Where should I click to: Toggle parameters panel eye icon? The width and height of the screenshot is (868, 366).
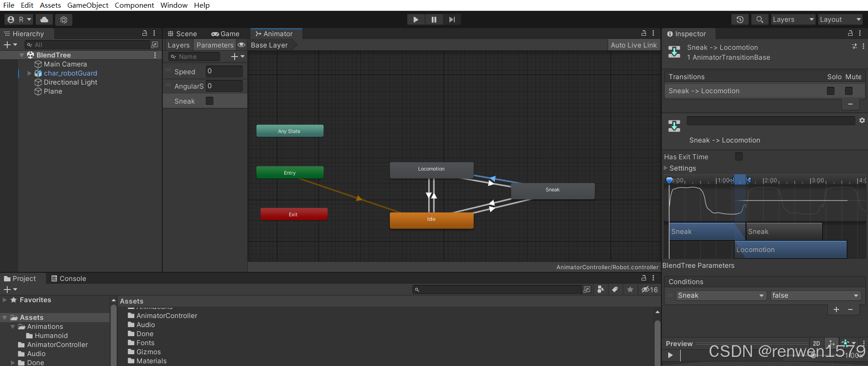pyautogui.click(x=241, y=45)
